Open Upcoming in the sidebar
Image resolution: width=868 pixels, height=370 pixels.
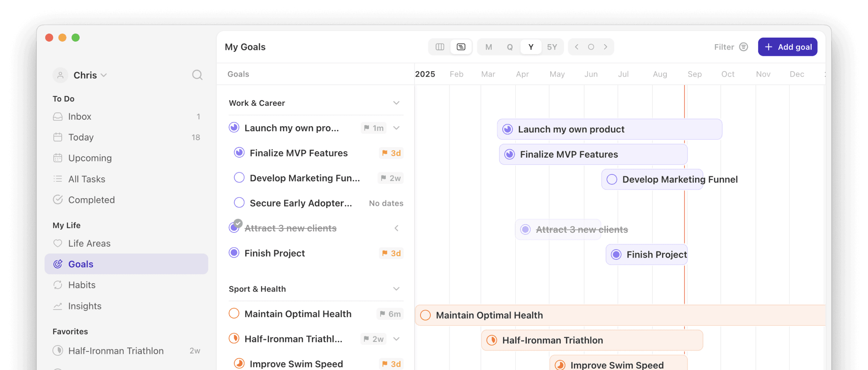point(126,158)
